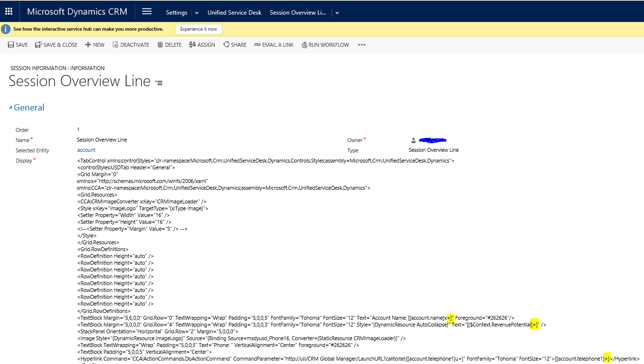
Task: Click the hamburger navigation menu icon
Action: tap(147, 12)
